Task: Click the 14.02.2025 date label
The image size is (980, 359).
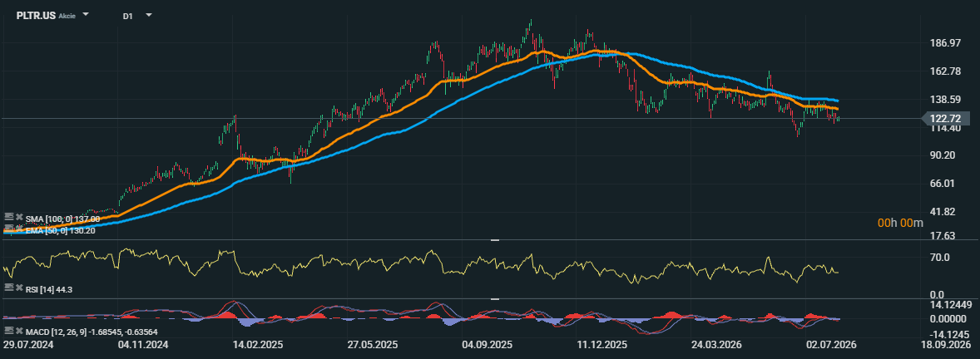Action: pos(258,345)
